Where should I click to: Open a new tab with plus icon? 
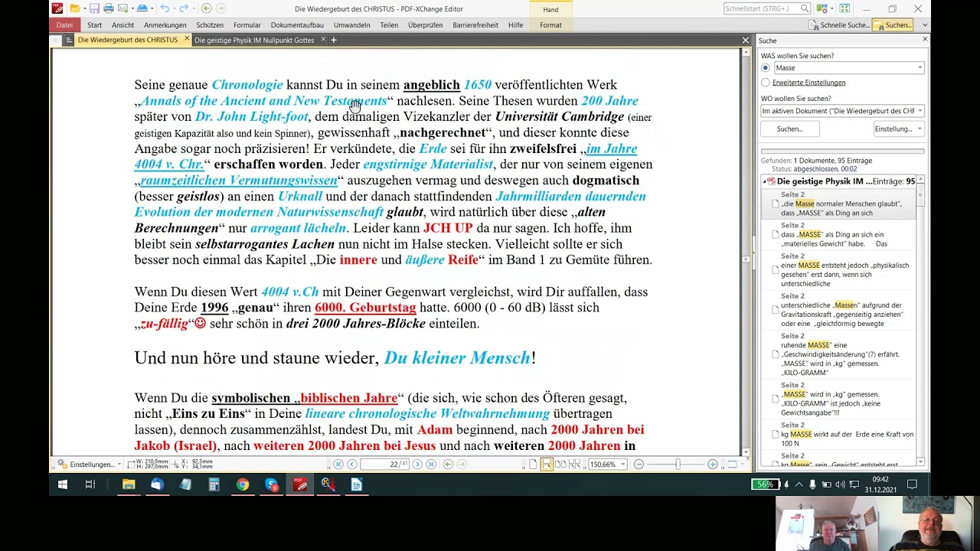333,40
